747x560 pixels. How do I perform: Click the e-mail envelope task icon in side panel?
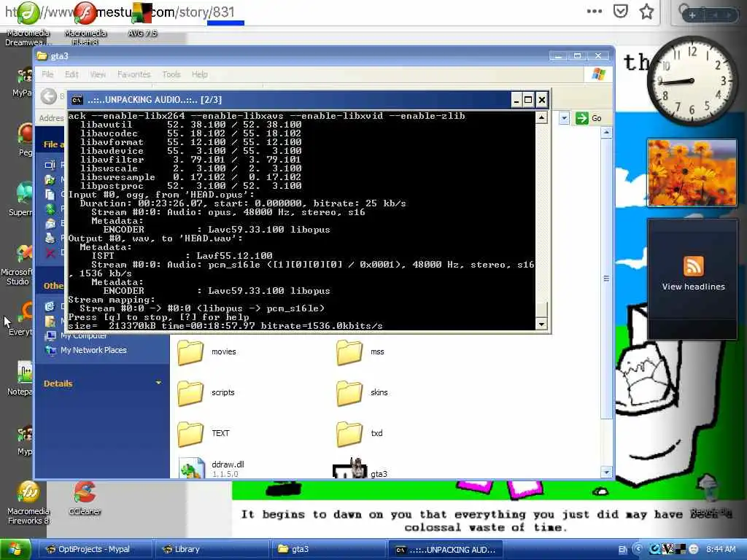pyautogui.click(x=50, y=223)
